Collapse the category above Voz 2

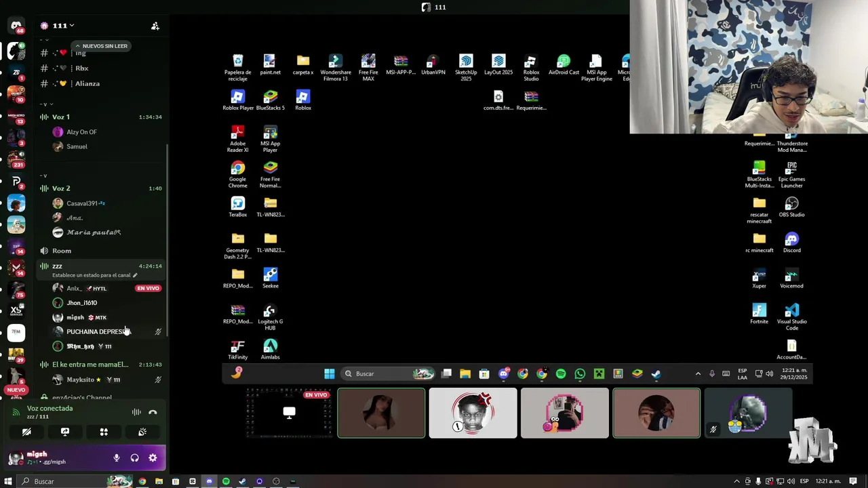tap(44, 176)
